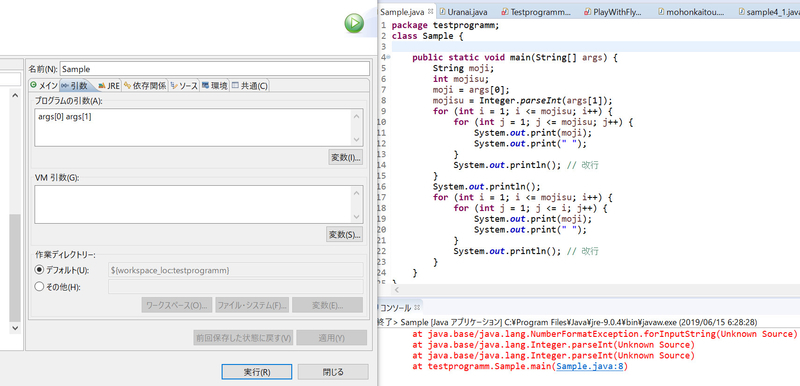Click scroll-down arrow in プログラムの引数 area
Screen dimensions: 800x386
357,139
